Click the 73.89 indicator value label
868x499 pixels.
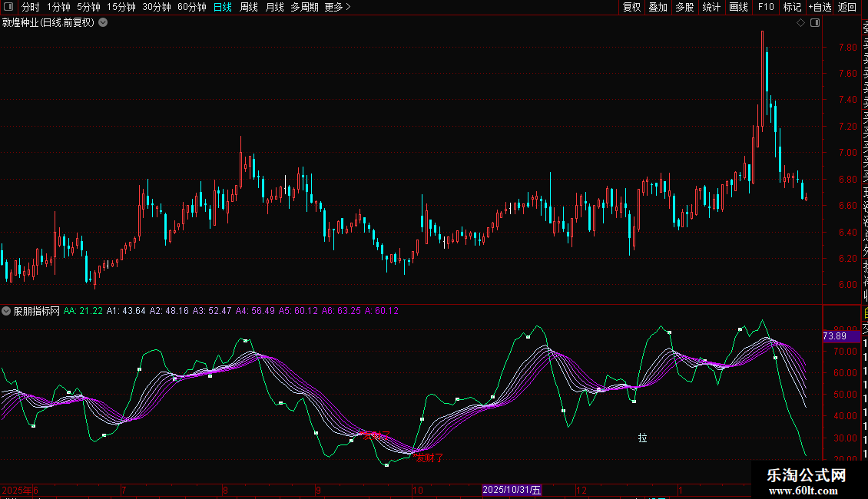pyautogui.click(x=834, y=336)
